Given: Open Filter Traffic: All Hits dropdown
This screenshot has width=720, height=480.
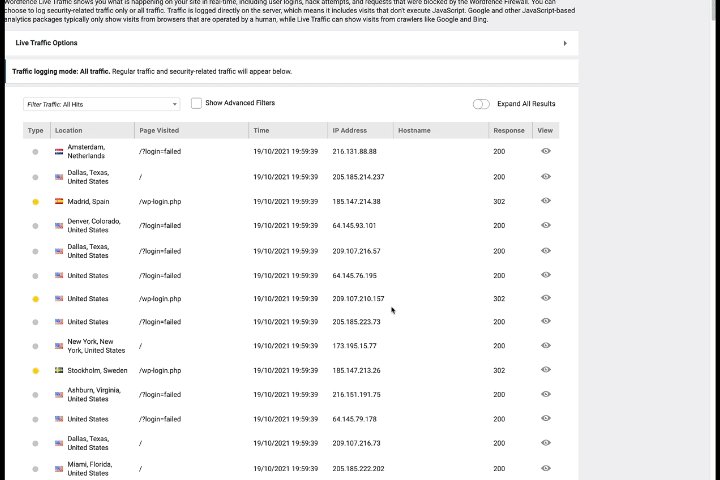Looking at the screenshot, I should click(101, 104).
